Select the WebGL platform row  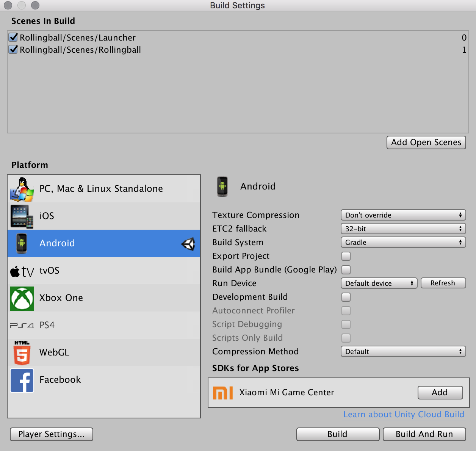point(104,352)
